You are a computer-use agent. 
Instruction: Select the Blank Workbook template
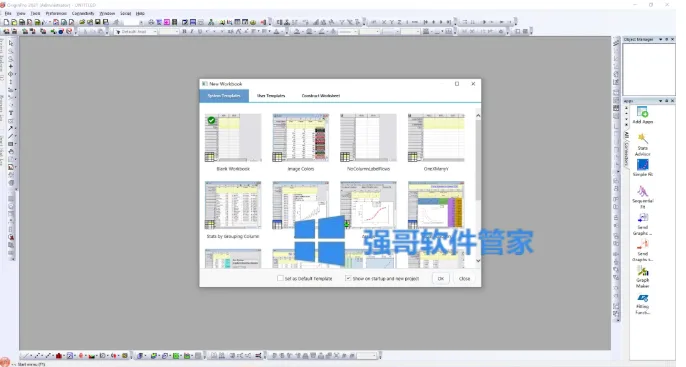[x=233, y=142]
